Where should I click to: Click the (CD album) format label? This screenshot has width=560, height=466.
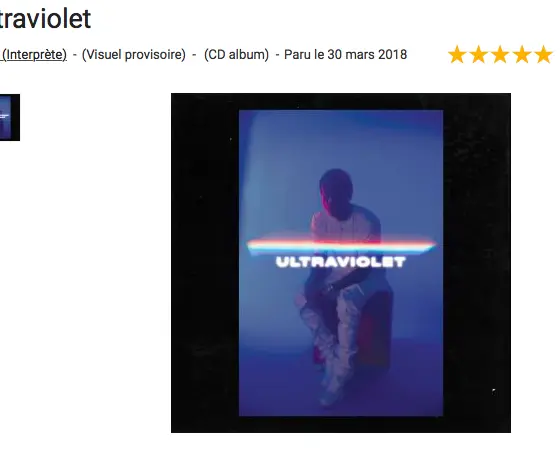tap(236, 55)
